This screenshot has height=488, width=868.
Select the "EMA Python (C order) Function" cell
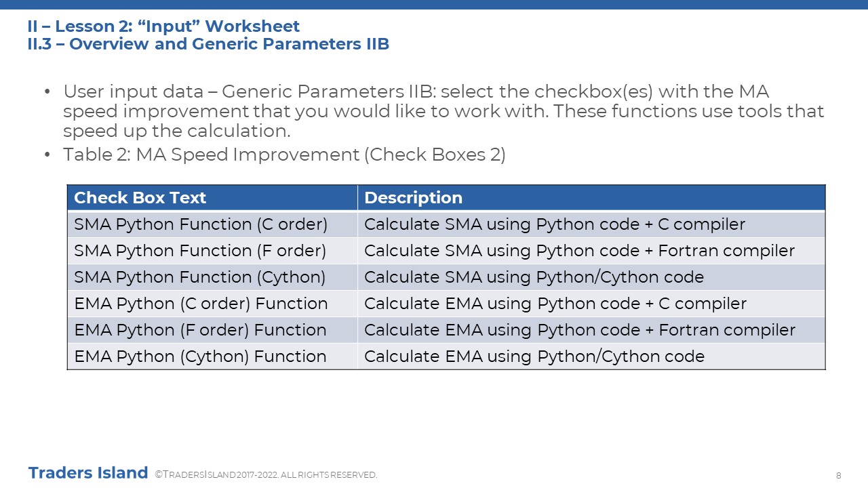click(212, 304)
